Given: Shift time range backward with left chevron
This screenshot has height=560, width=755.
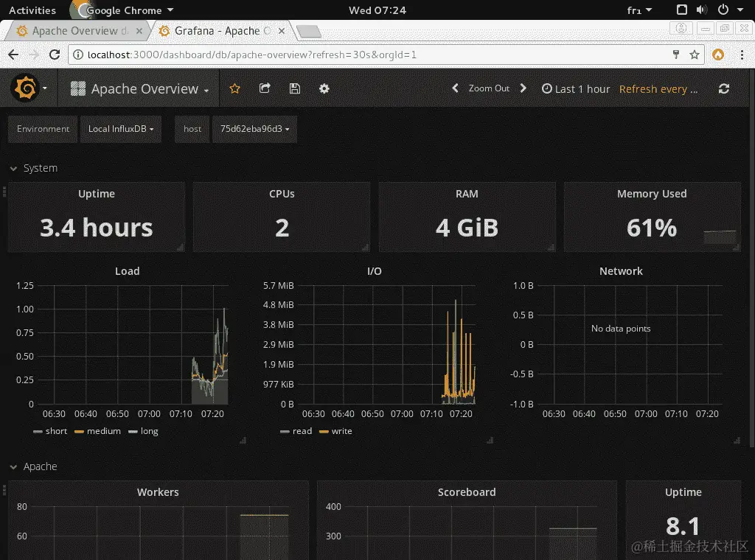Looking at the screenshot, I should point(455,88).
